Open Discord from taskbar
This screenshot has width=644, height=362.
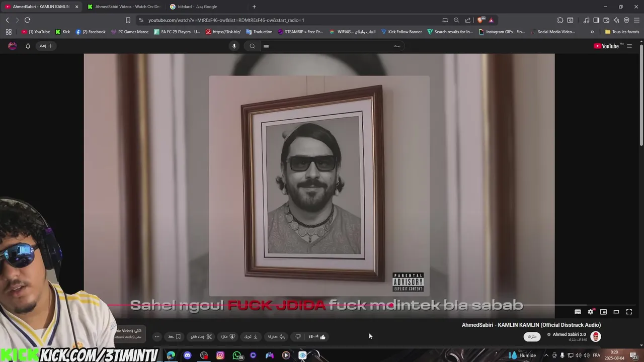(187, 355)
